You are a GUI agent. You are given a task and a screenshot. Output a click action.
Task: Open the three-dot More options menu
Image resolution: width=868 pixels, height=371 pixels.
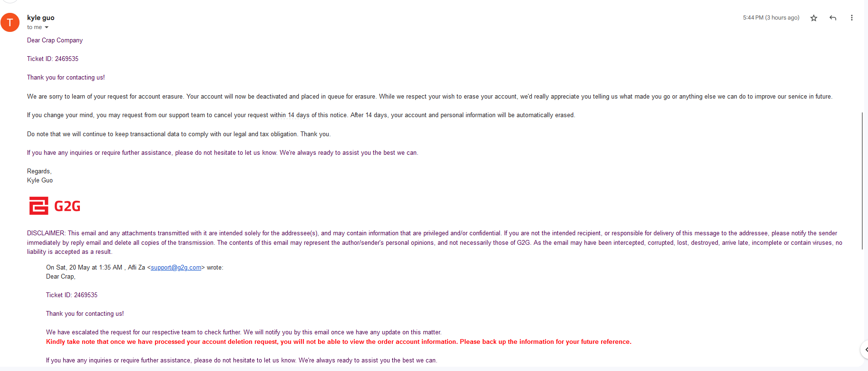851,18
